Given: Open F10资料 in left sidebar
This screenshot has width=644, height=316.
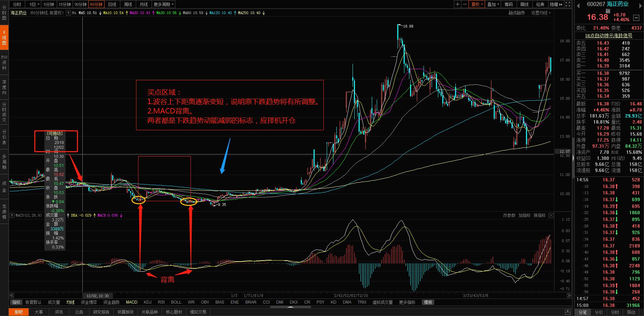Looking at the screenshot, I should pyautogui.click(x=4, y=62).
